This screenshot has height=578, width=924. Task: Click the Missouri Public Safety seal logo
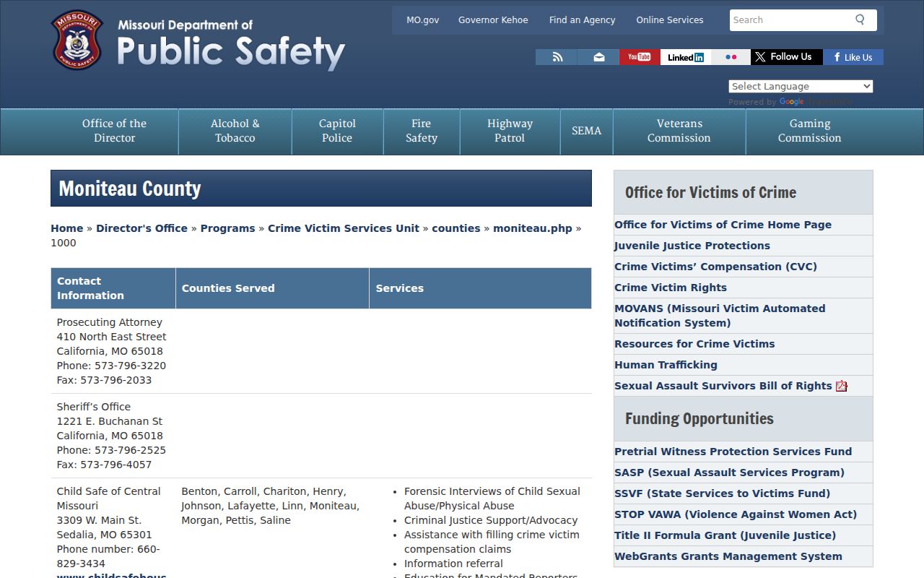pyautogui.click(x=77, y=40)
